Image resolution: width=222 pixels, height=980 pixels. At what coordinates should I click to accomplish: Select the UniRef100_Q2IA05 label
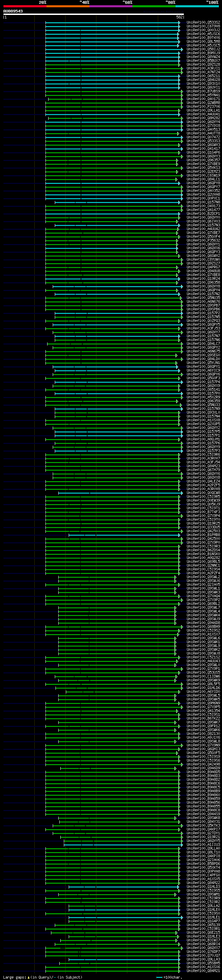coord(203,585)
